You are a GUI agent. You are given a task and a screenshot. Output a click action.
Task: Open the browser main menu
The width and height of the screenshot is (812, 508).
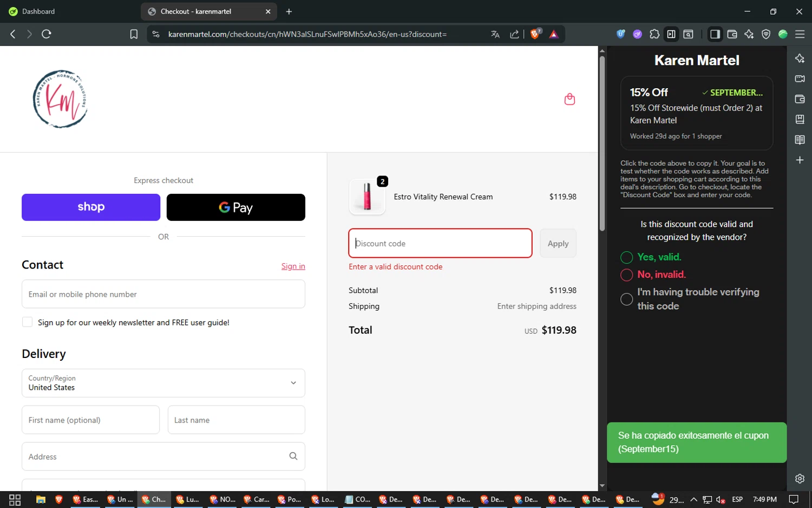click(800, 34)
